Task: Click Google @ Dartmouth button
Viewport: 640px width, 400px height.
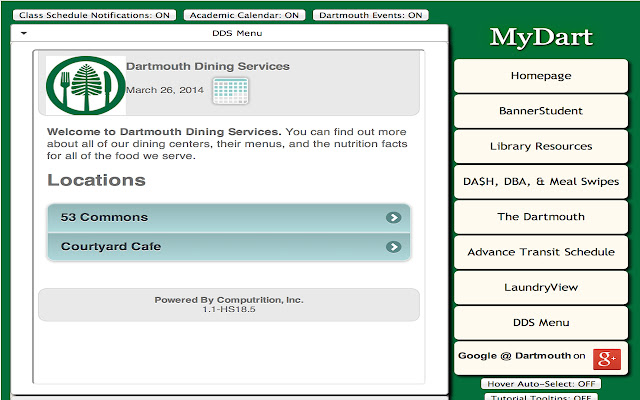Action: coord(541,358)
